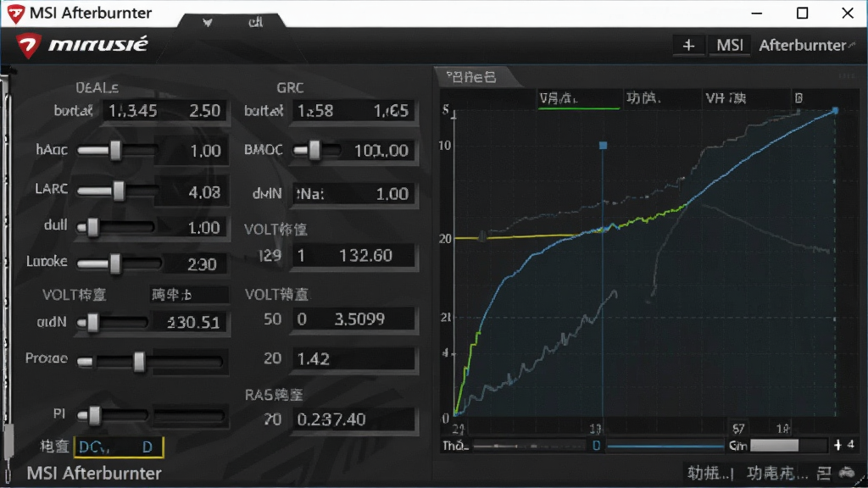Click the second bottom-right text button starting with '功'
This screenshot has width=868, height=488.
(777, 474)
